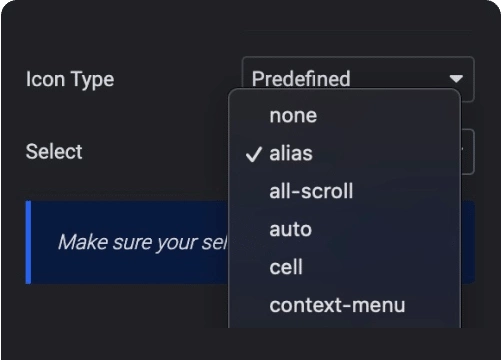Click the blue notice message text
This screenshot has height=360, width=501.
click(x=143, y=242)
